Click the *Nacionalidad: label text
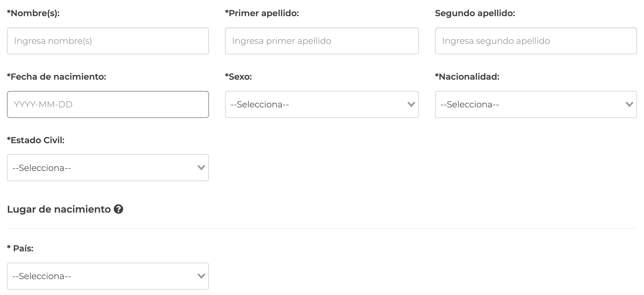Image resolution: width=644 pixels, height=295 pixels. (x=467, y=77)
